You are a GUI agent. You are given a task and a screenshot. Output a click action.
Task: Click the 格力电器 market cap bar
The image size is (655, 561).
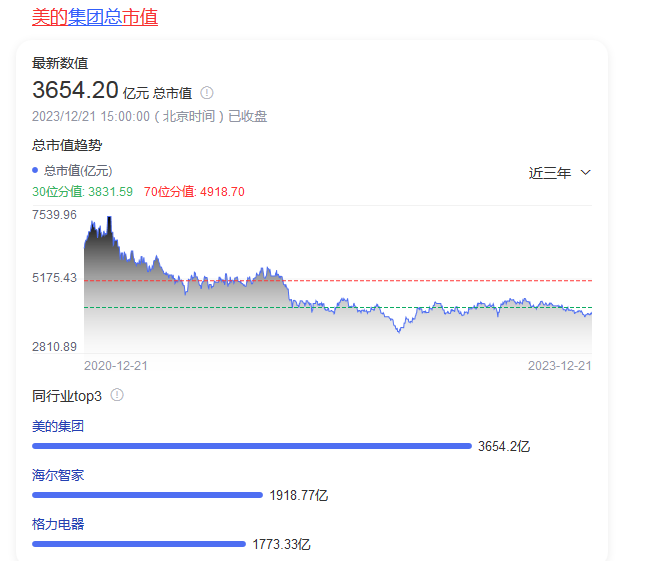[x=139, y=544]
